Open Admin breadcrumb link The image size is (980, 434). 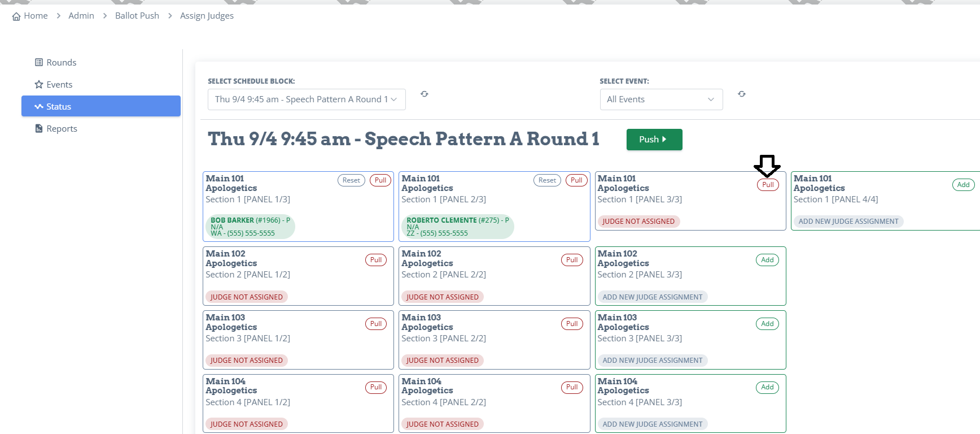(x=81, y=16)
